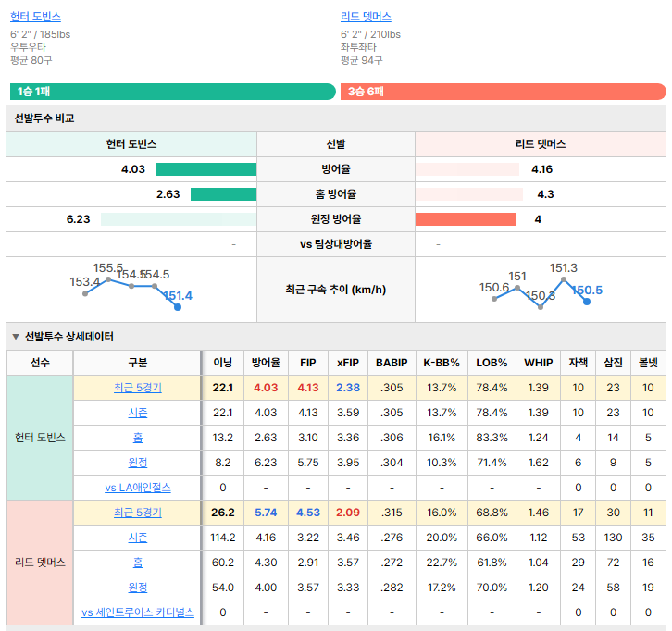Click green 방어율 4.03 bar

tap(205, 169)
